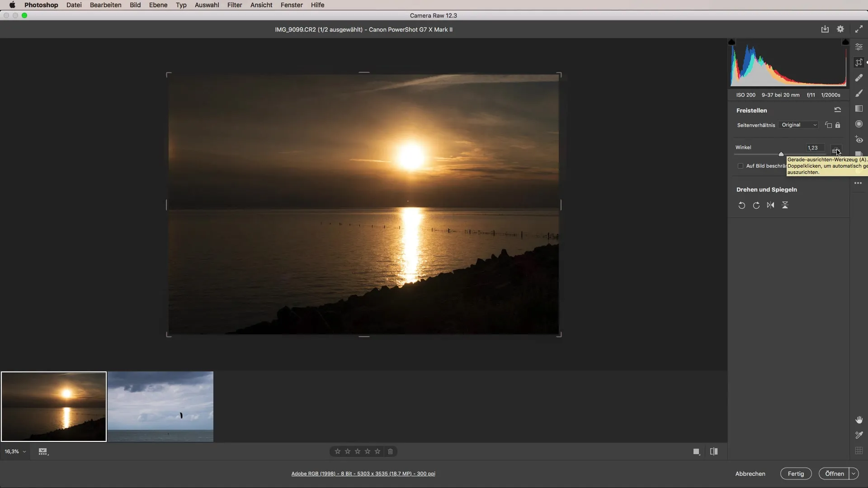Open the Datei menu

tap(74, 5)
